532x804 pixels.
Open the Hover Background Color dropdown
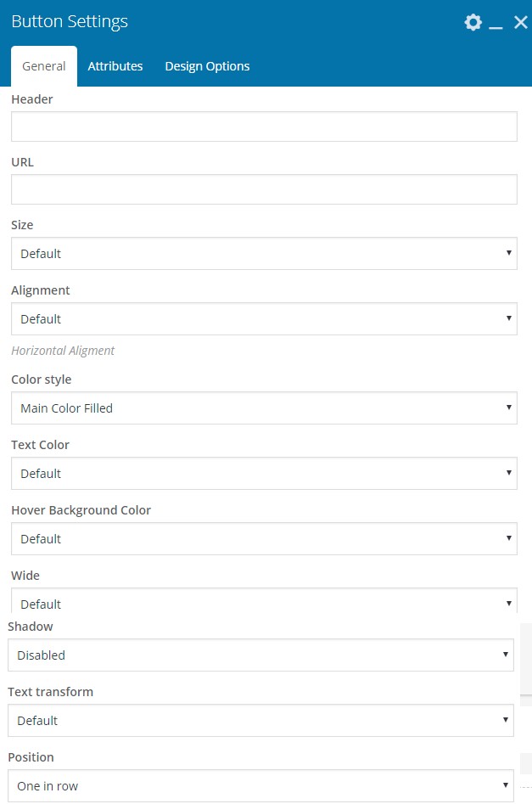[264, 538]
